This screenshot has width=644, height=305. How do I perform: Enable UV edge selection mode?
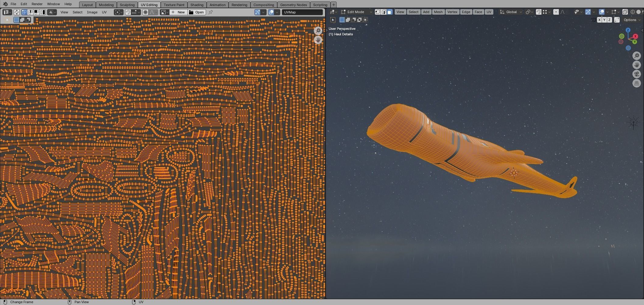tap(30, 12)
